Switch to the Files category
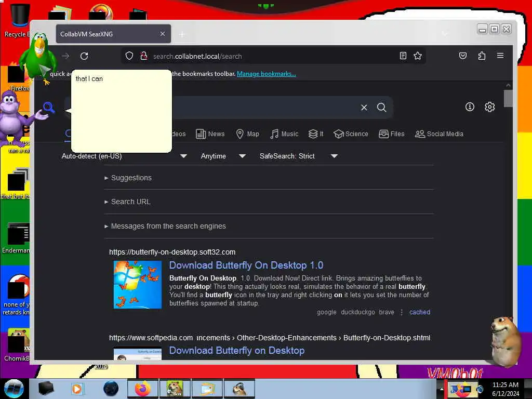This screenshot has width=532, height=399. [392, 134]
